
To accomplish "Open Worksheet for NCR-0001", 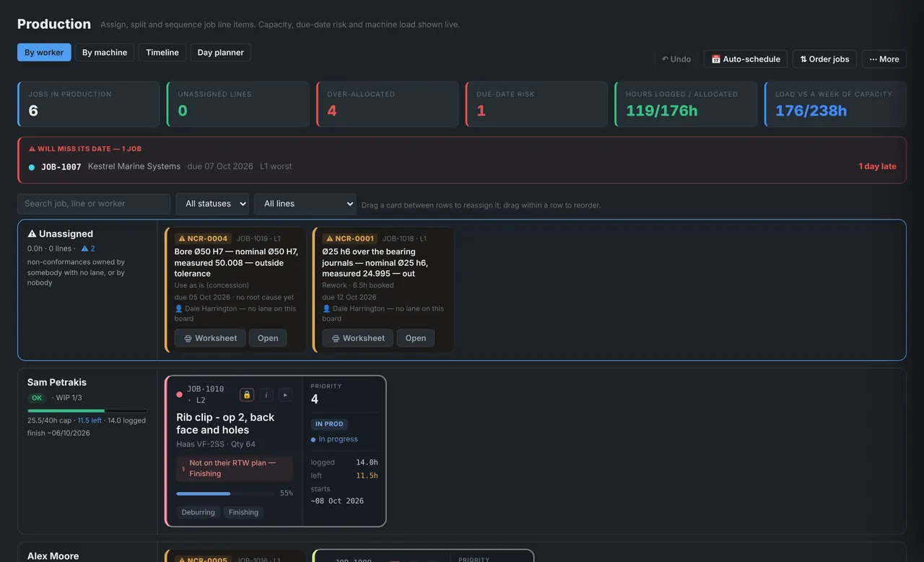I will tap(358, 338).
